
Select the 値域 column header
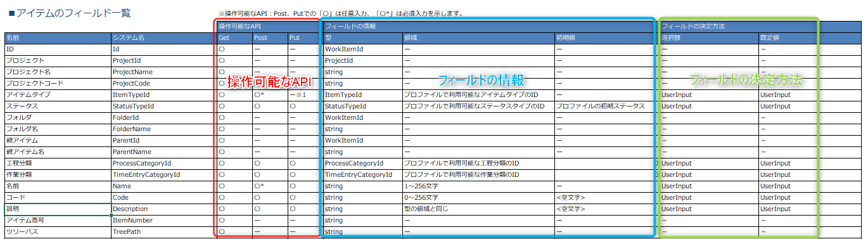pos(478,38)
